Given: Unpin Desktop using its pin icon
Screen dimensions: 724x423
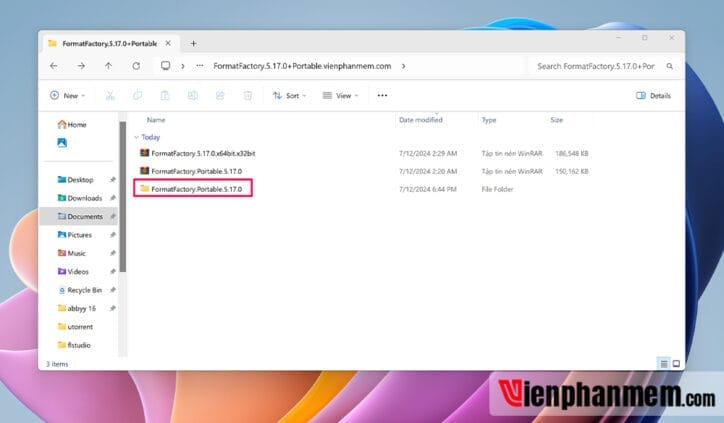Looking at the screenshot, I should [x=113, y=180].
